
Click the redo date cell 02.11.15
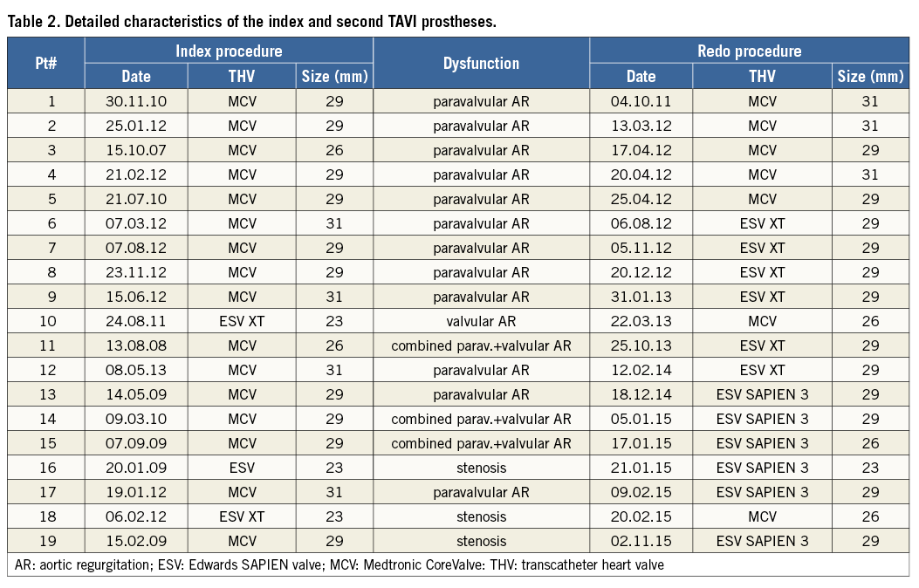coord(641,541)
